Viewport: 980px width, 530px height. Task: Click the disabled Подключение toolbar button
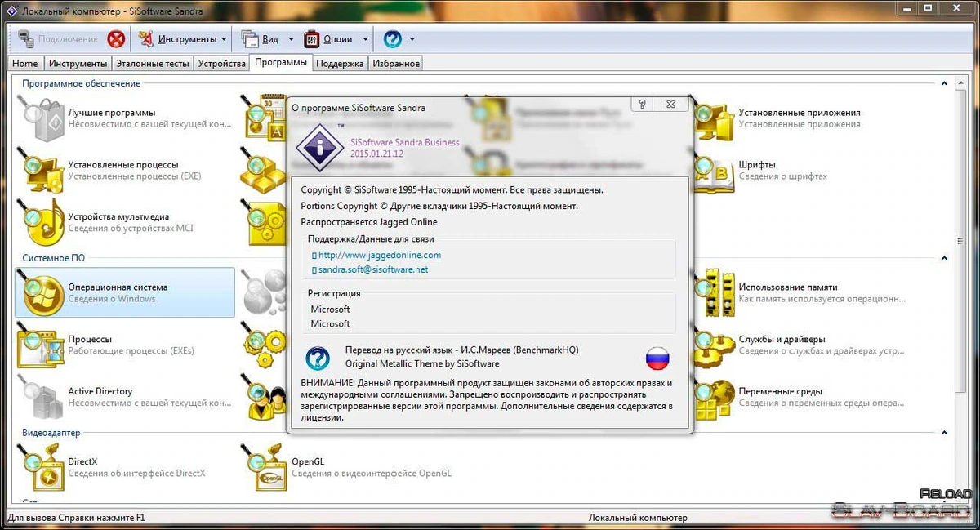[57, 38]
